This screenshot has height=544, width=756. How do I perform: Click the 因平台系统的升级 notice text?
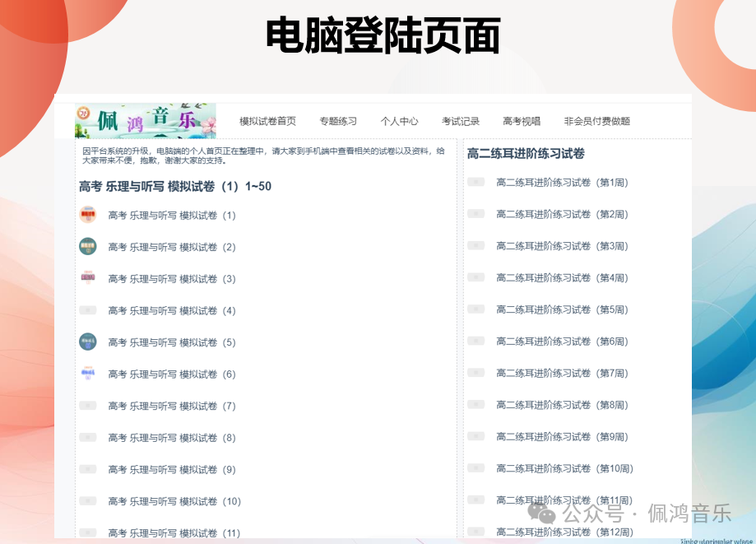pyautogui.click(x=263, y=156)
